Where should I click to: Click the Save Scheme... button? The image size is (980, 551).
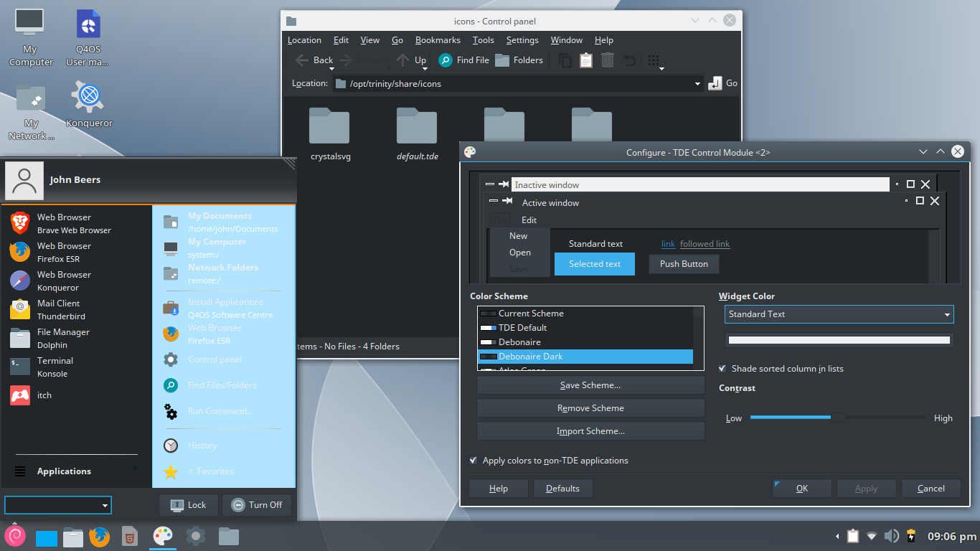[x=590, y=385]
